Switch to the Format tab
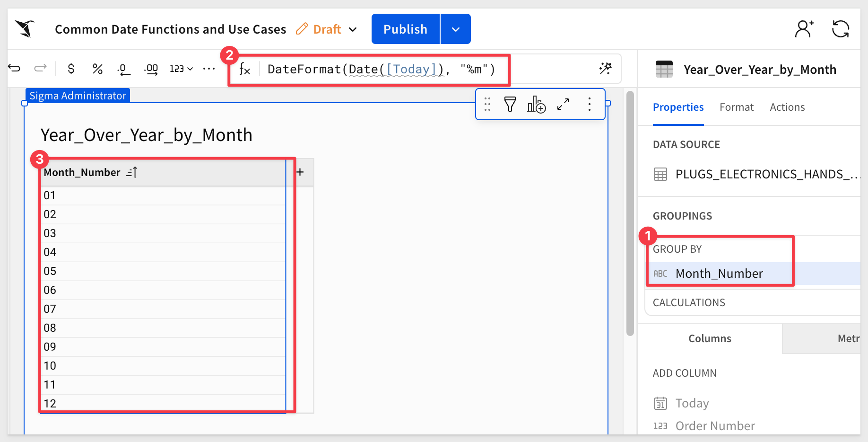The width and height of the screenshot is (868, 442). point(736,107)
